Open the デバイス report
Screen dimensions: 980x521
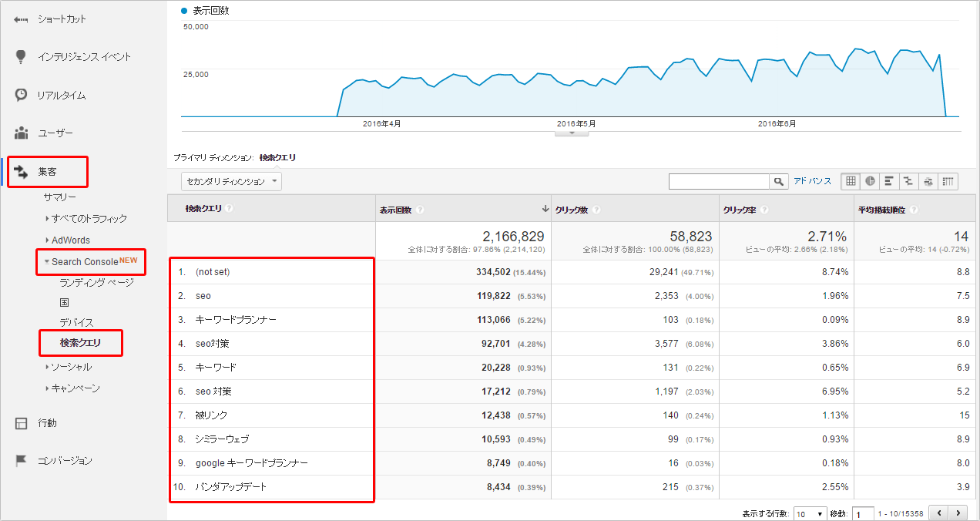pyautogui.click(x=76, y=323)
